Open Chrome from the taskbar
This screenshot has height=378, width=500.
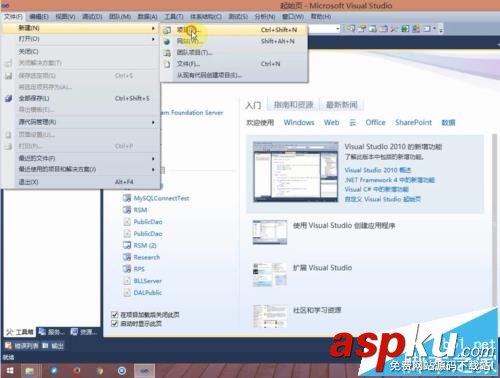[x=99, y=371]
